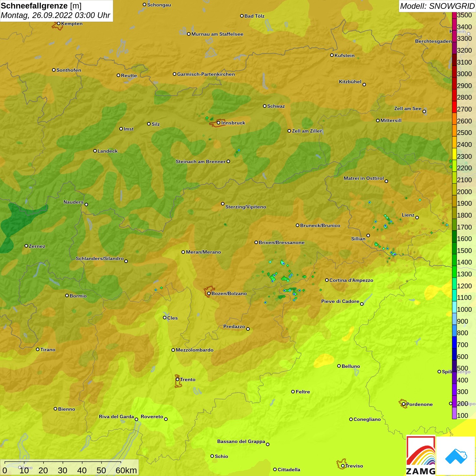Click the Schneefallgrenze [m] title

tap(41, 6)
